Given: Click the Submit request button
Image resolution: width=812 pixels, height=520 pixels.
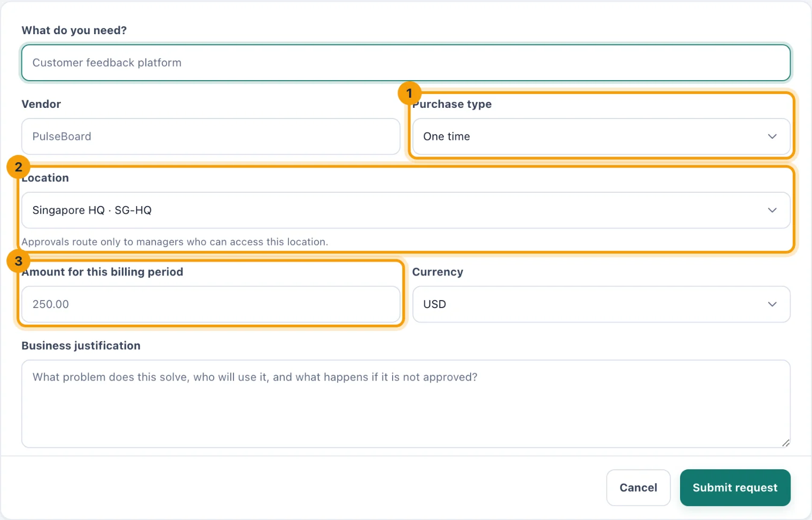Looking at the screenshot, I should tap(735, 487).
